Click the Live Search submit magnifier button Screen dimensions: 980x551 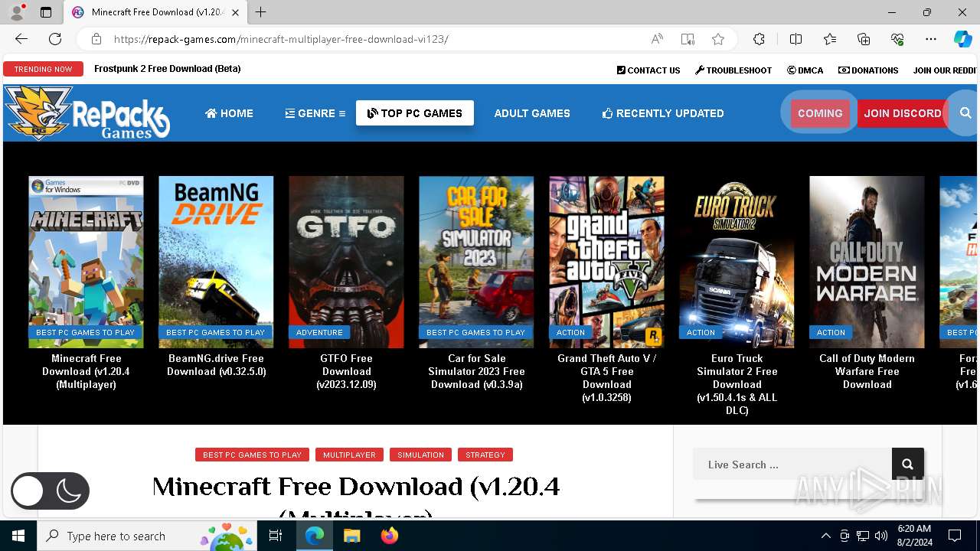(x=908, y=465)
